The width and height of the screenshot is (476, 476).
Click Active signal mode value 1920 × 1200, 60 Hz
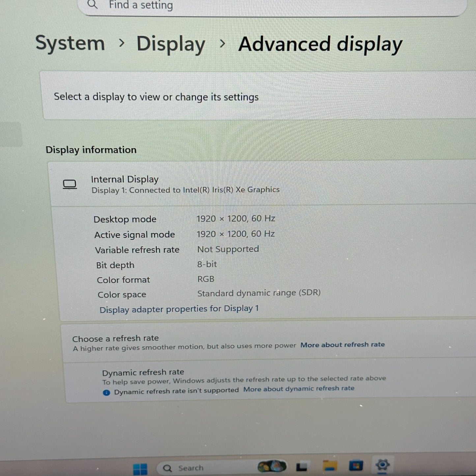(236, 234)
